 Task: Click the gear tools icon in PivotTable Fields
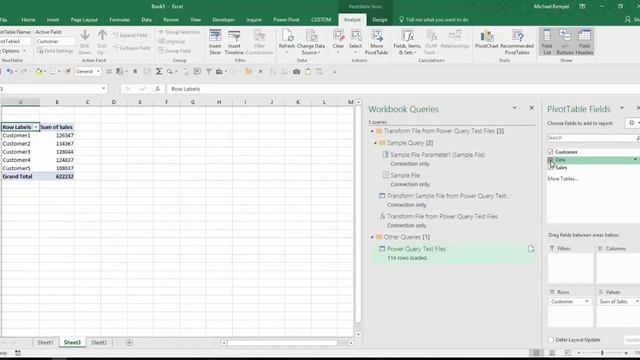632,123
